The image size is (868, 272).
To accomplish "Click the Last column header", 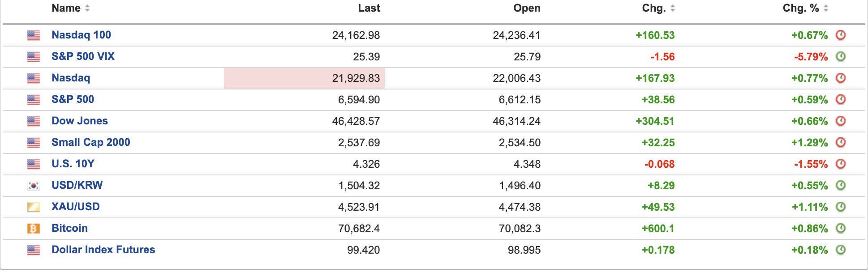I will pos(369,8).
